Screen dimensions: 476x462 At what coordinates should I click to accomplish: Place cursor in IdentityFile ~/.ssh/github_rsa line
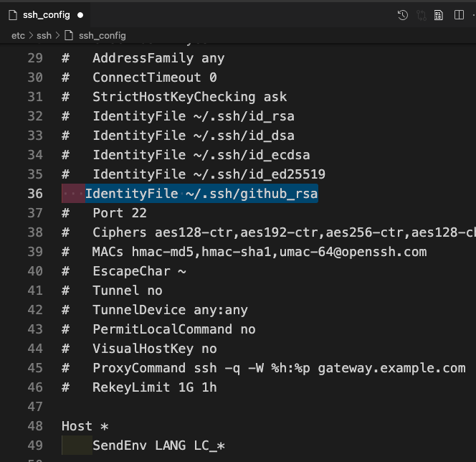[201, 194]
